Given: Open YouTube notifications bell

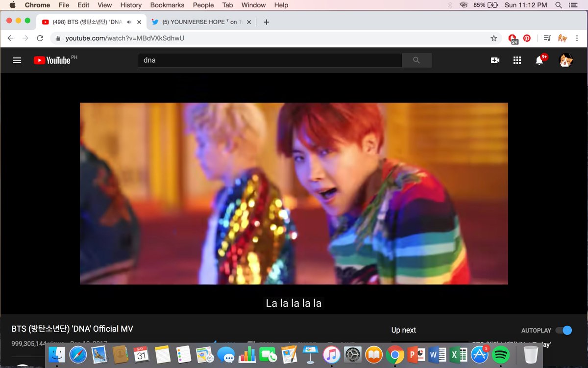Looking at the screenshot, I should coord(540,60).
